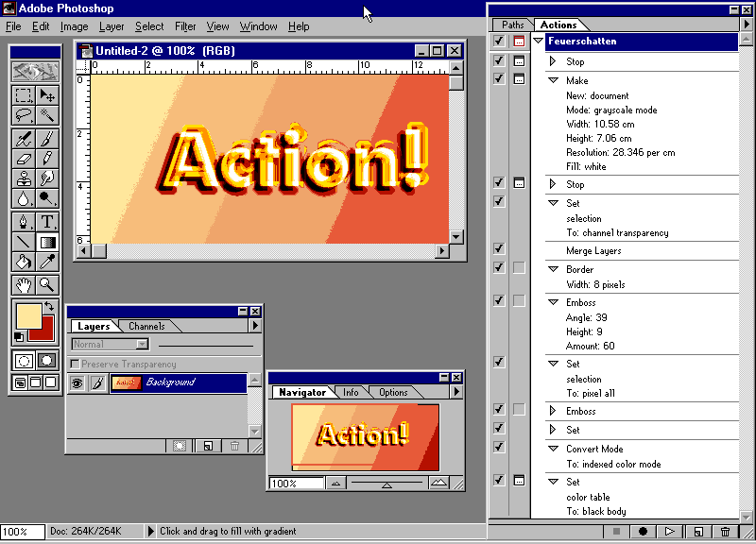Select the Eraser tool
756x544 pixels.
click(x=23, y=159)
